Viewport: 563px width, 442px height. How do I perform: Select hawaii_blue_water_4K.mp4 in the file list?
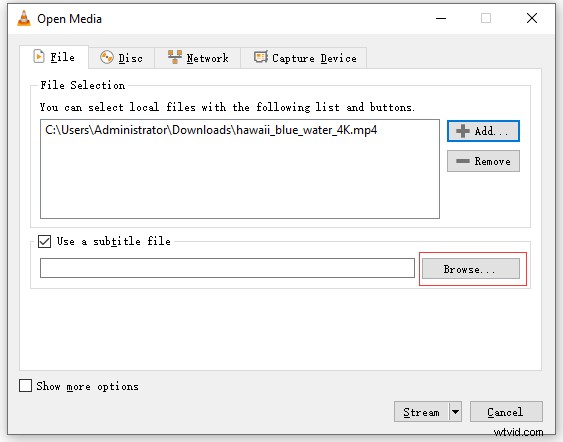click(211, 130)
